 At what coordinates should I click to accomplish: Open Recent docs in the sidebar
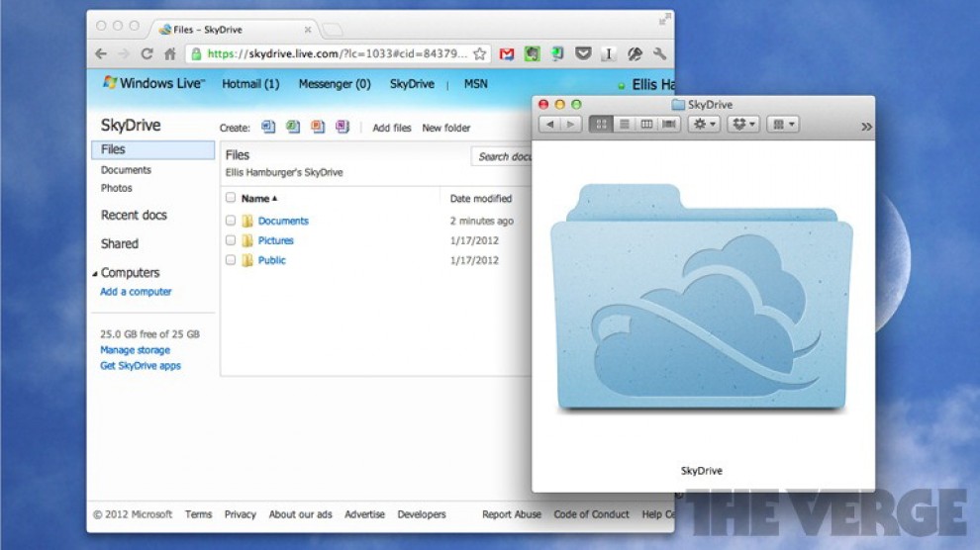134,215
